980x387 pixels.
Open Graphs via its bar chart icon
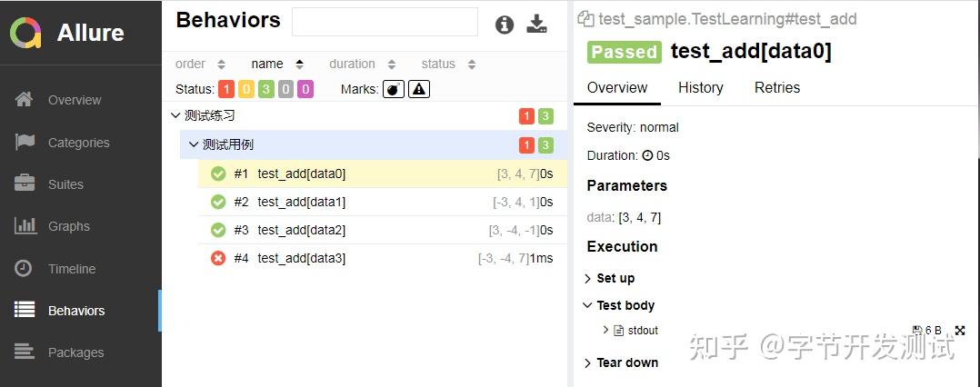pyautogui.click(x=25, y=225)
